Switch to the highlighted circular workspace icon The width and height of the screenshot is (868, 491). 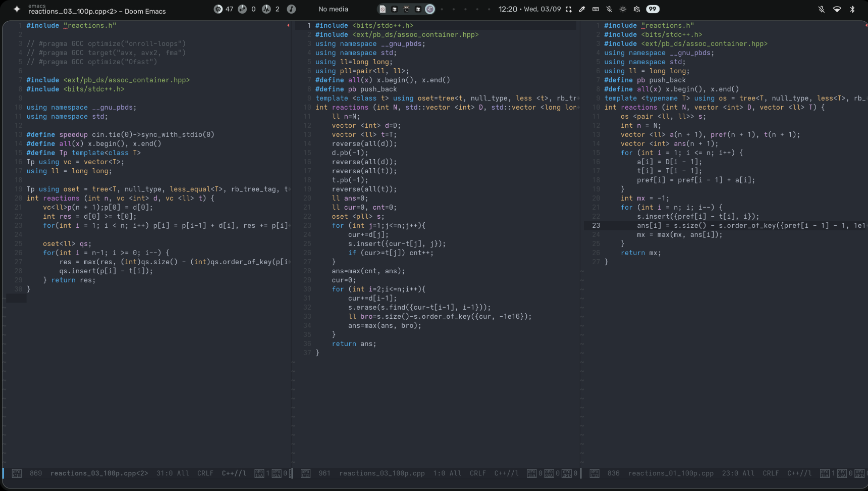[430, 9]
